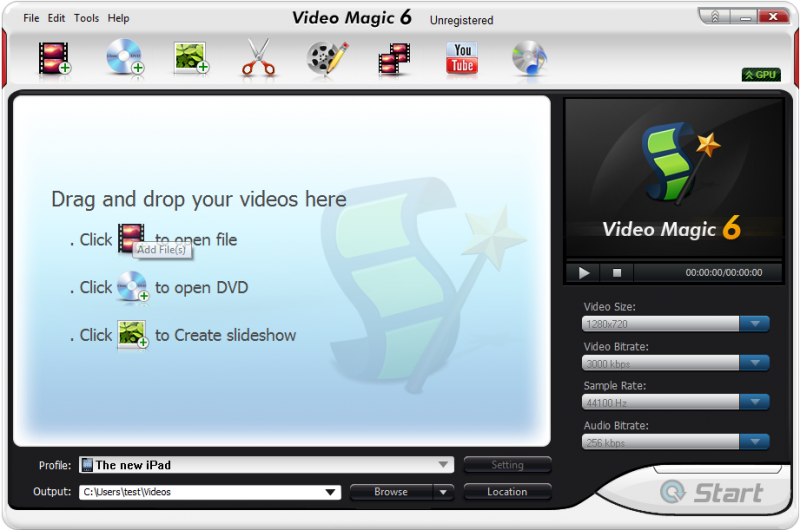Click the Location button

pyautogui.click(x=507, y=492)
